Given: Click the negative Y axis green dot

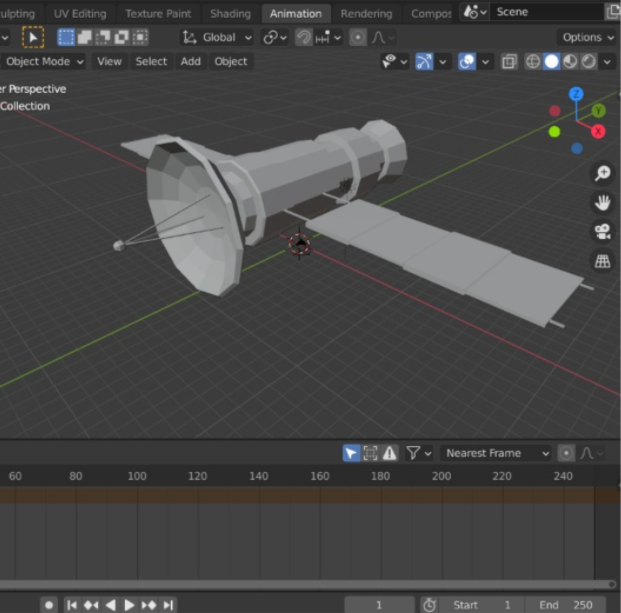Looking at the screenshot, I should click(x=554, y=131).
